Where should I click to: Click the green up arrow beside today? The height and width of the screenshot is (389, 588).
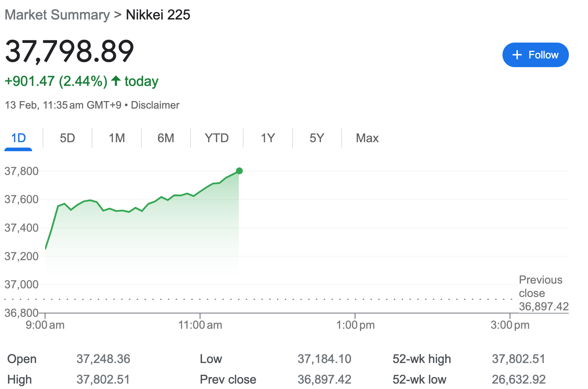pos(116,81)
